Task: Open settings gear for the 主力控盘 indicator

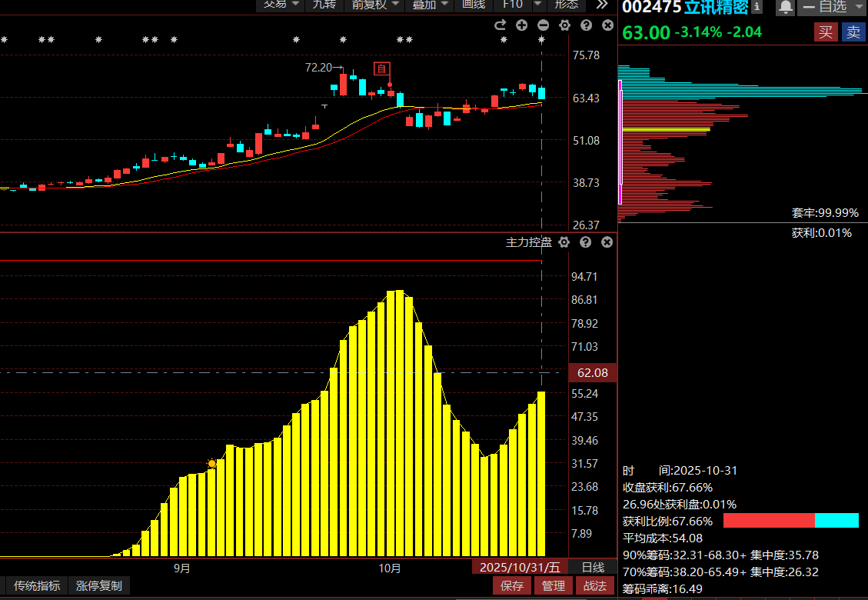Action: coord(564,242)
